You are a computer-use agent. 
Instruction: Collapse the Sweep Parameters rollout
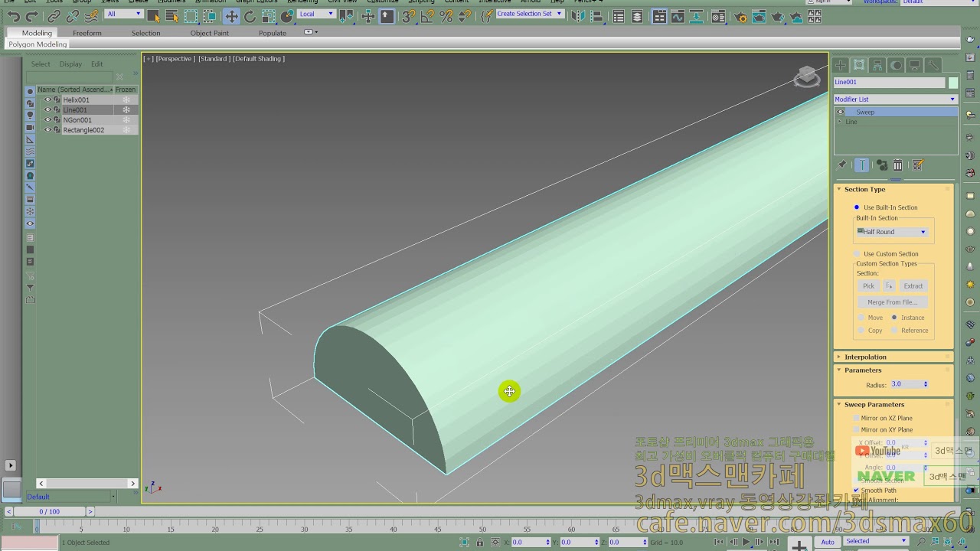point(874,405)
